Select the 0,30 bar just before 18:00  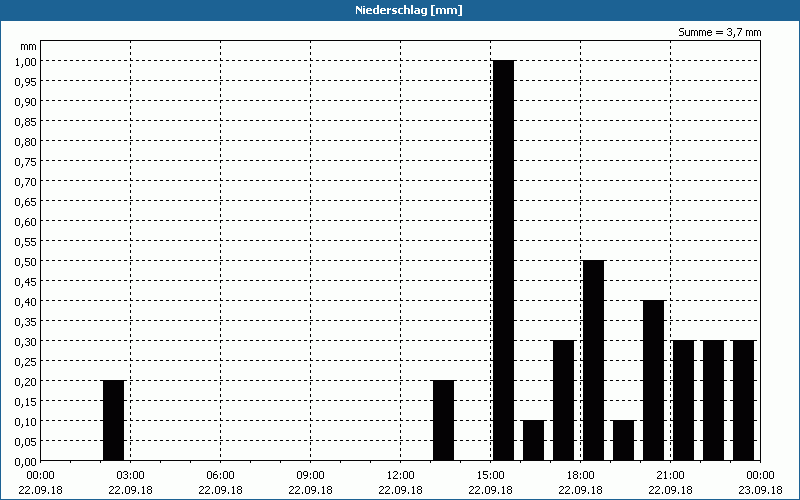click(x=563, y=401)
